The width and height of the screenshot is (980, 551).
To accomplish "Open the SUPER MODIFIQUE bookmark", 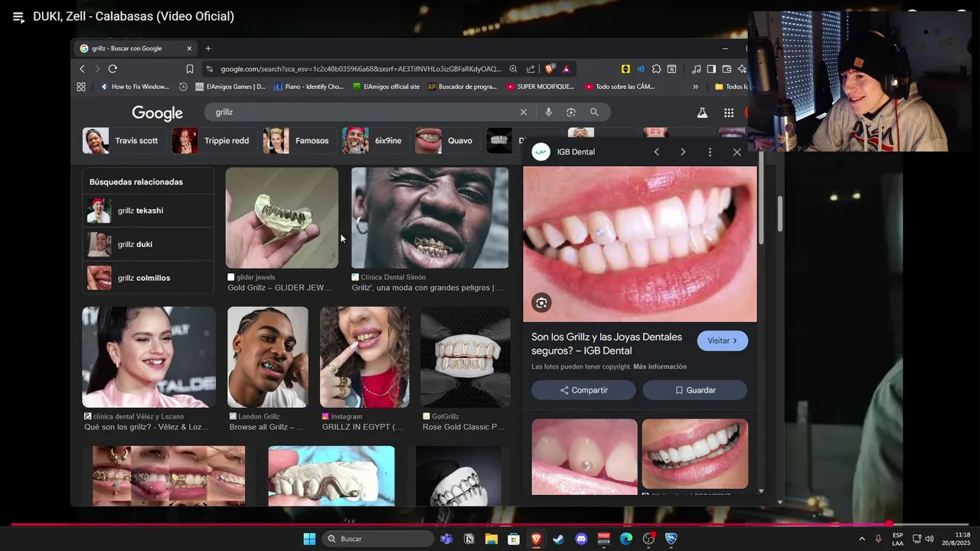I will [x=541, y=86].
